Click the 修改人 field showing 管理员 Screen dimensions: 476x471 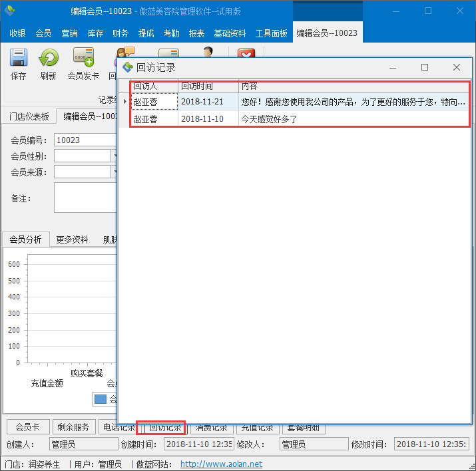(314, 444)
